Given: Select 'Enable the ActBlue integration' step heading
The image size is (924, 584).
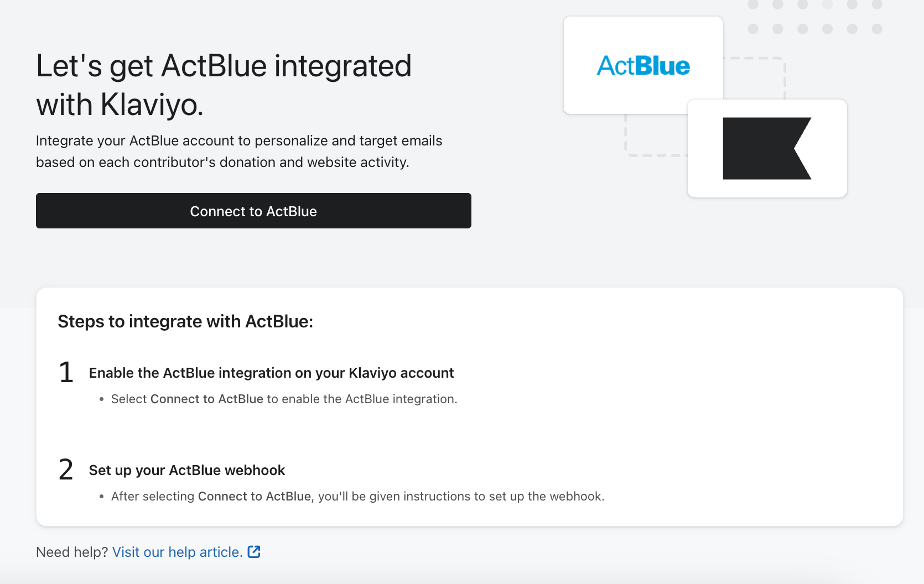Looking at the screenshot, I should [271, 373].
